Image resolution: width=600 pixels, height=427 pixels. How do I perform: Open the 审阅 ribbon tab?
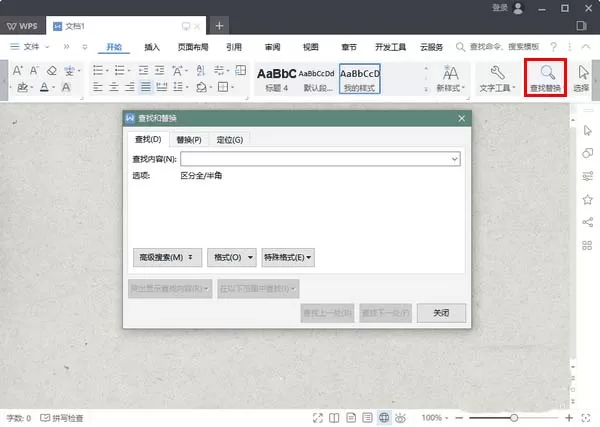tap(272, 47)
